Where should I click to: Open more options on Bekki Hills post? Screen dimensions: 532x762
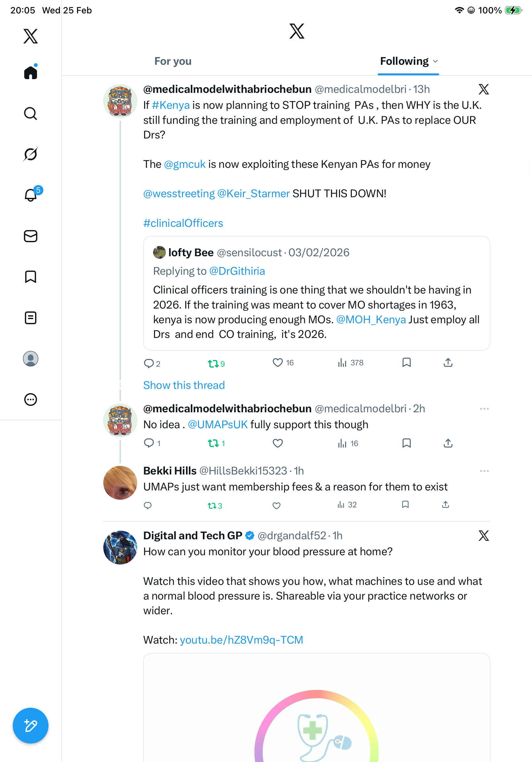click(x=484, y=471)
